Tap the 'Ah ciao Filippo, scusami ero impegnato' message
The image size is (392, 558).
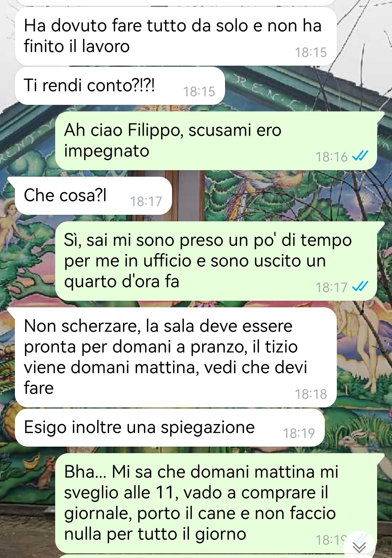(x=216, y=140)
